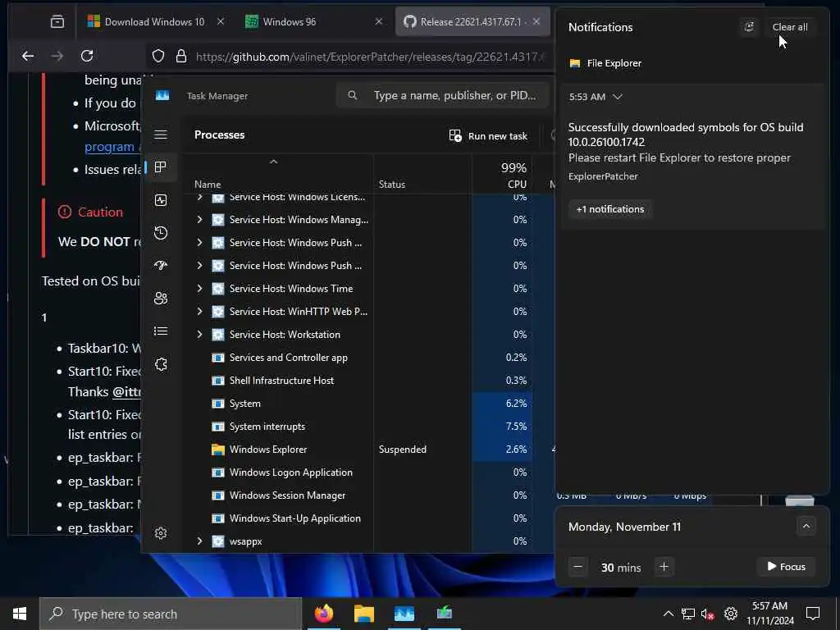Screen dimensions: 840x630
Task: Click Firefox back arrow button
Action: pyautogui.click(x=28, y=56)
